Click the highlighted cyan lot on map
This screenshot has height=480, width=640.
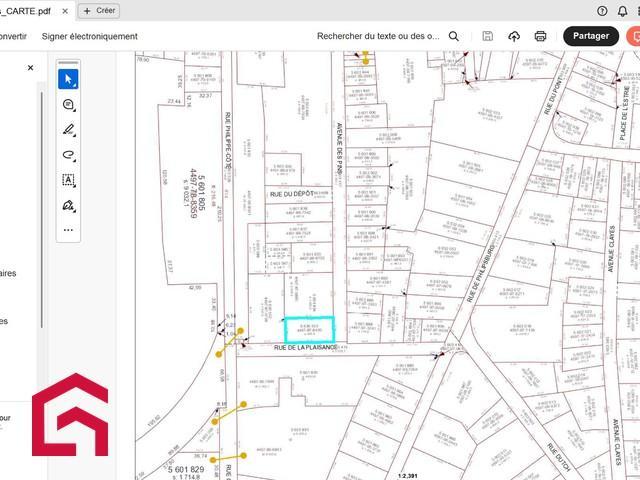(x=308, y=328)
